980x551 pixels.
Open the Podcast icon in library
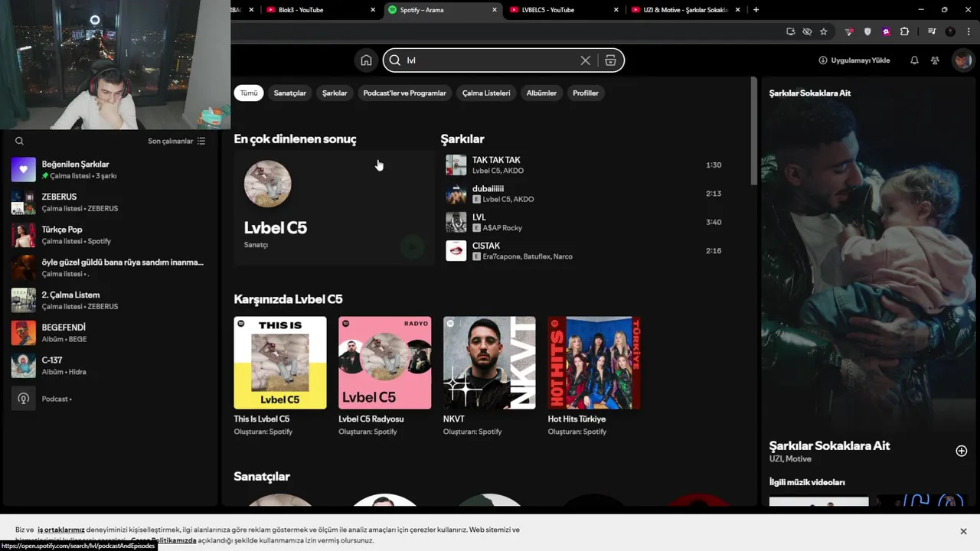(24, 399)
